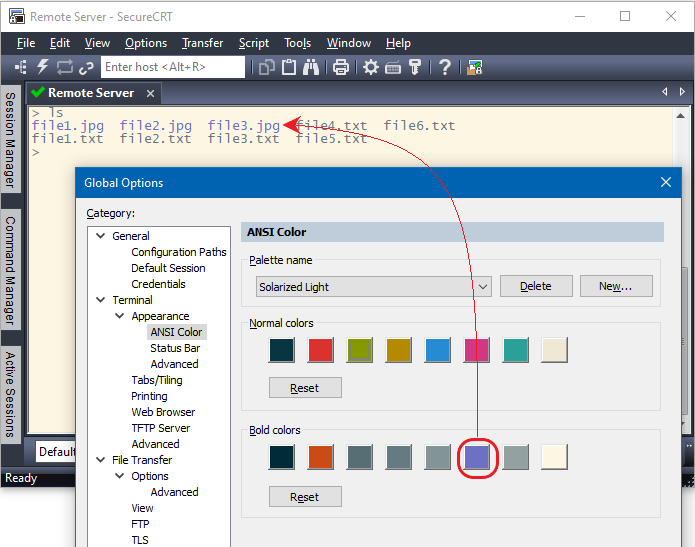695x547 pixels.
Task: Click Reset under Bold colors
Action: [305, 497]
